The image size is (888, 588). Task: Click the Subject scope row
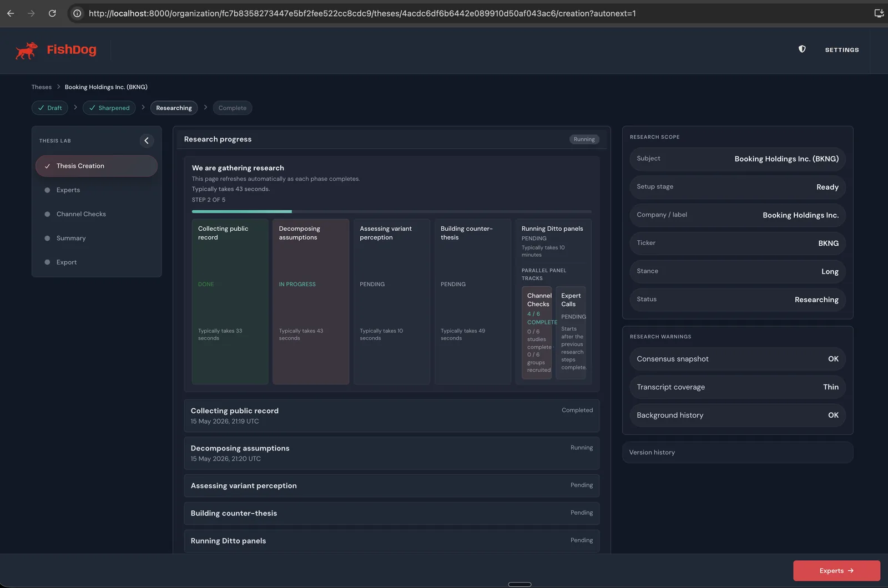(738, 159)
